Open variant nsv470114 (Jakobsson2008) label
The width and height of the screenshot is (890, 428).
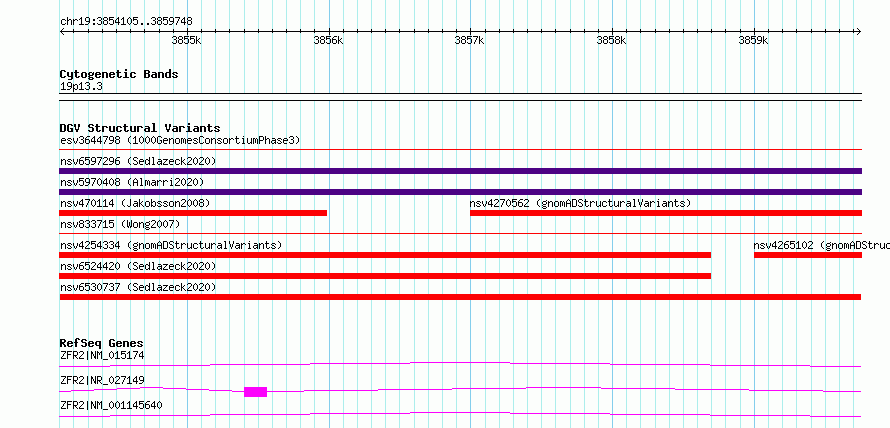pos(135,203)
